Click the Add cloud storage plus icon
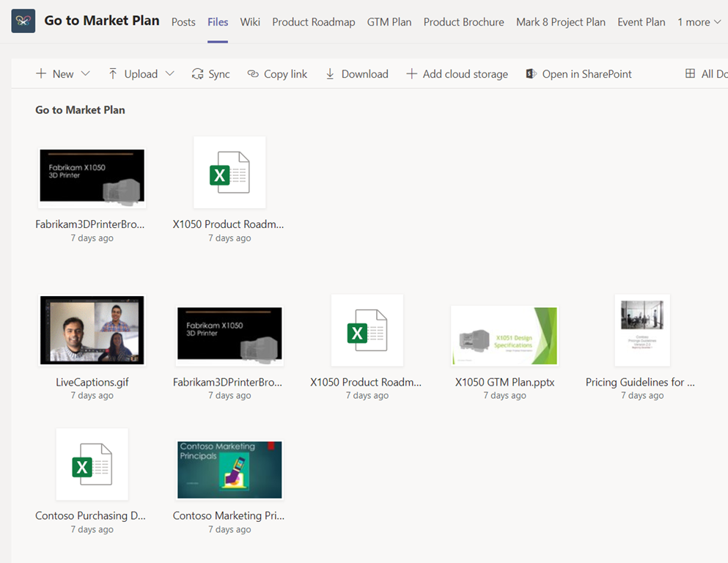Image resolution: width=728 pixels, height=563 pixels. [x=411, y=74]
